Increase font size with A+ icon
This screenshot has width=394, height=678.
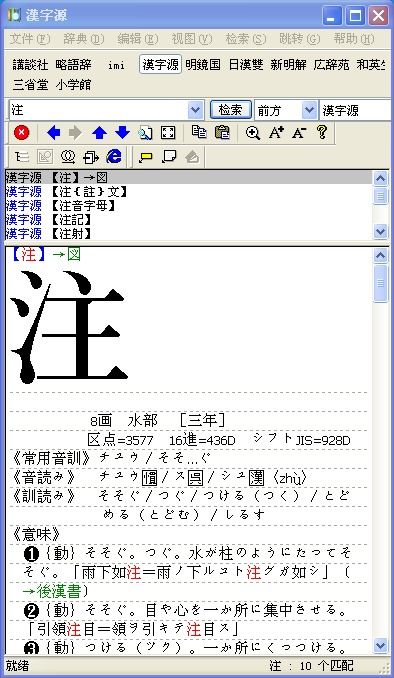tap(276, 133)
